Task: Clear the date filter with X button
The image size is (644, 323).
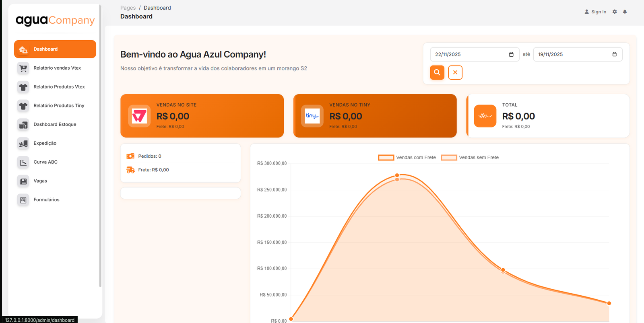Action: (x=455, y=72)
